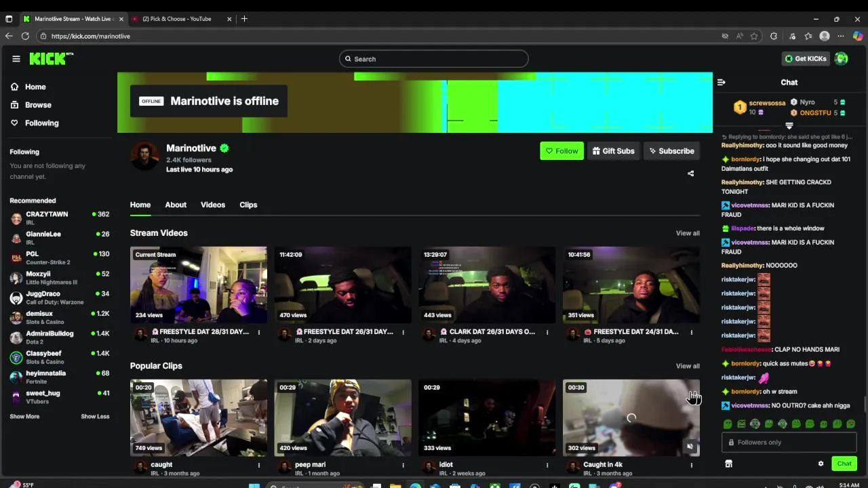Open Windows Start button on taskbar
The image size is (868, 488).
click(254, 485)
